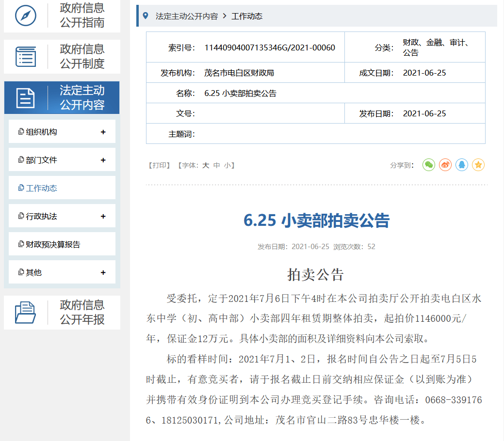504x441 pixels.
Task: Click the page icon beside 部门文件
Action: (21, 159)
